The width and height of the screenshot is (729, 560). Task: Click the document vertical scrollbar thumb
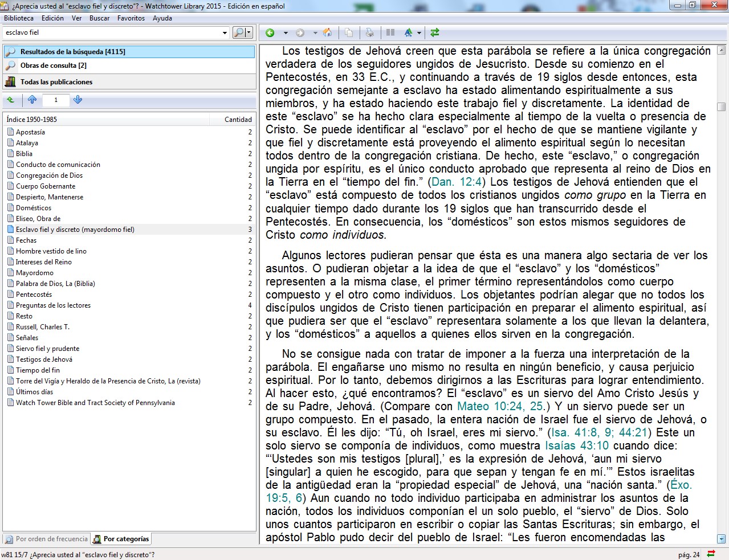pos(722,107)
